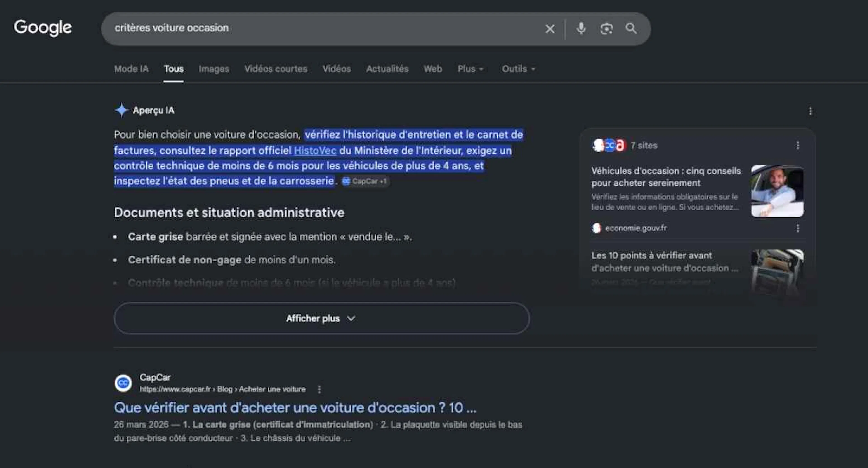
Task: Switch to the Mode IA tab
Action: [x=131, y=69]
